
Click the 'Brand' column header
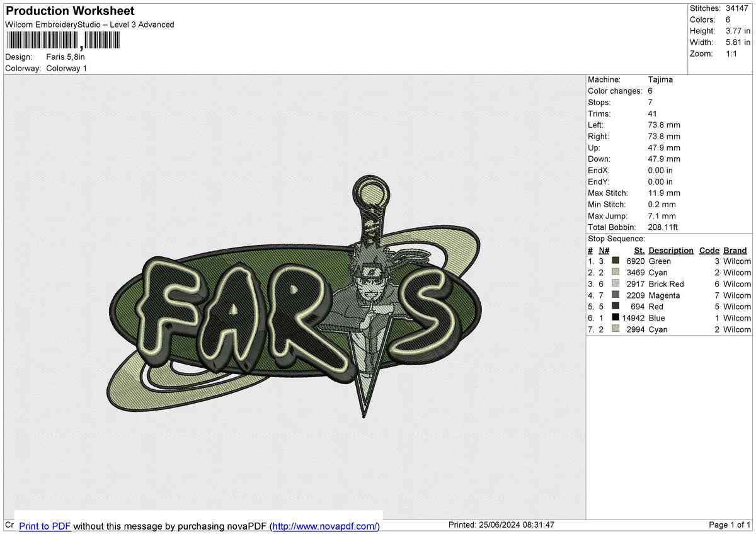pyautogui.click(x=735, y=250)
